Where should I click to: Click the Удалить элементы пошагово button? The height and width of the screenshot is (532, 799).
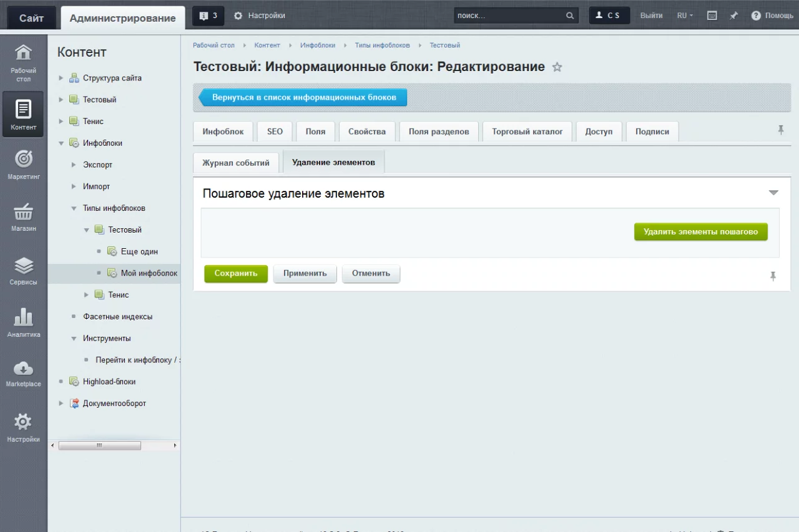(x=700, y=231)
